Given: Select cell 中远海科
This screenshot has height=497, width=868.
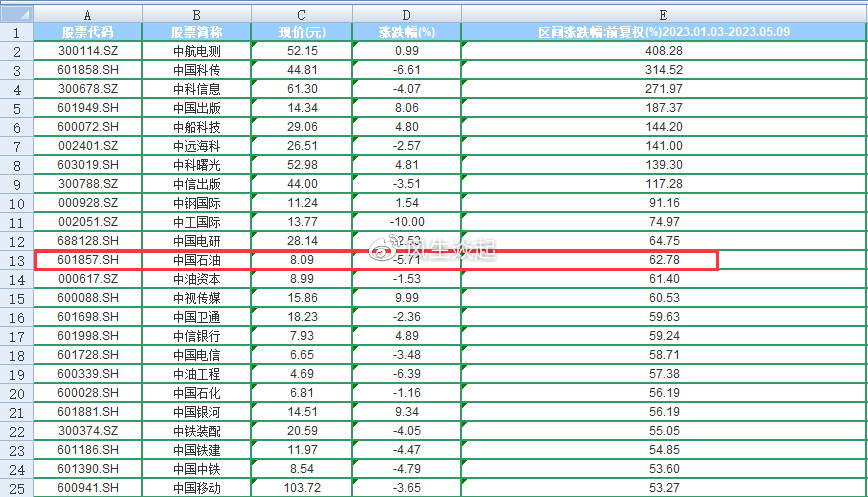Looking at the screenshot, I should (x=197, y=146).
